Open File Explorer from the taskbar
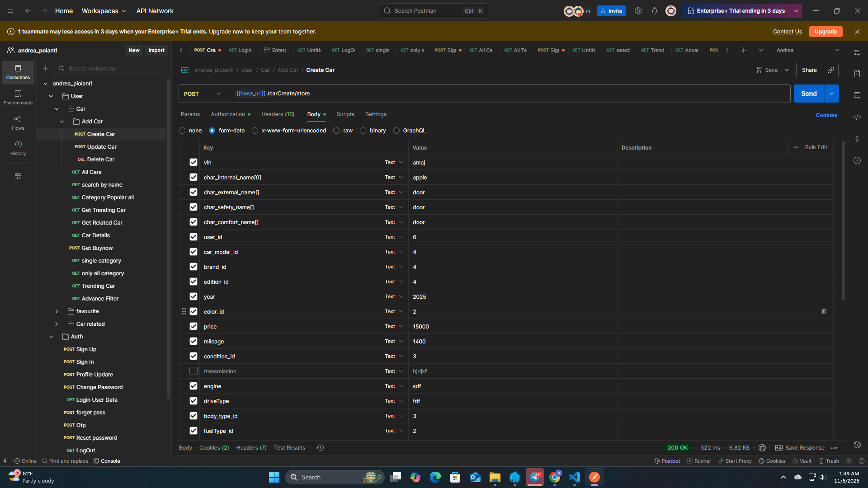868x488 pixels. click(495, 477)
